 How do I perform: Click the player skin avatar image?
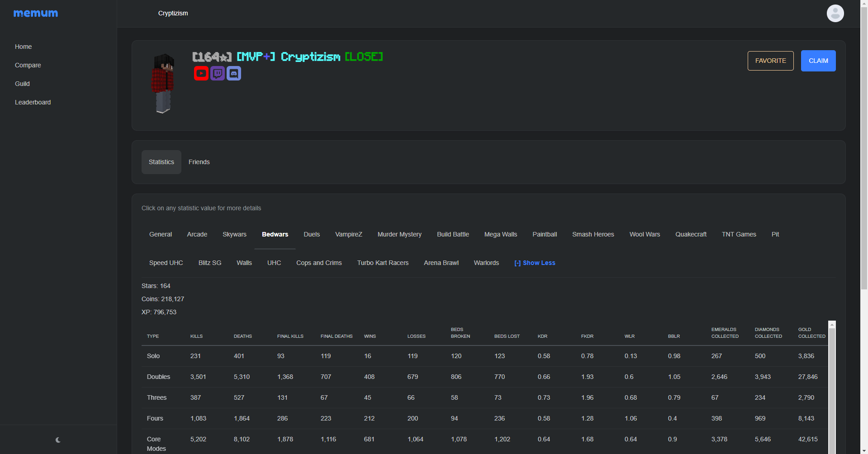pos(163,83)
